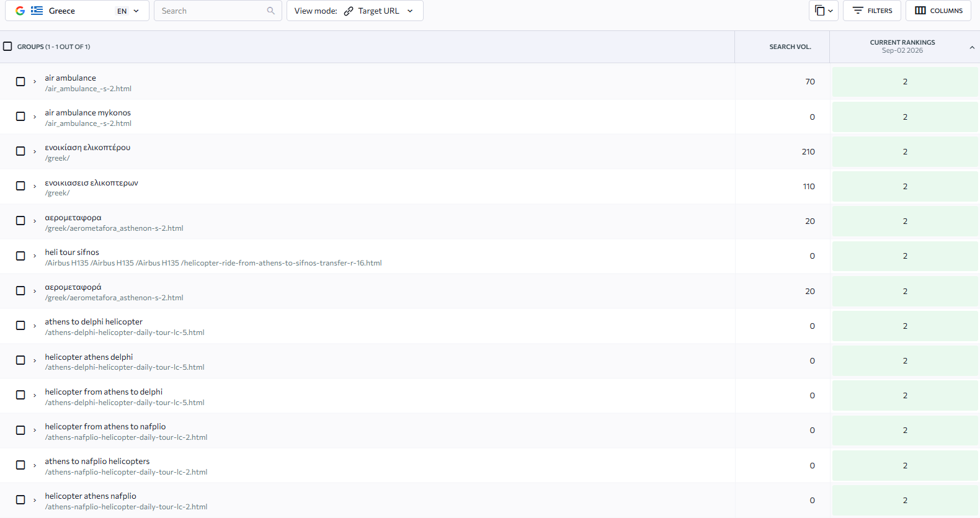Tick the checkbox for air ambulance
980x518 pixels.
click(x=20, y=81)
